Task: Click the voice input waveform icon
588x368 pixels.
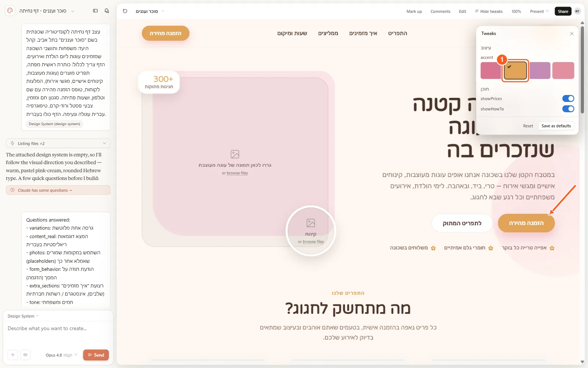Action: (25, 355)
